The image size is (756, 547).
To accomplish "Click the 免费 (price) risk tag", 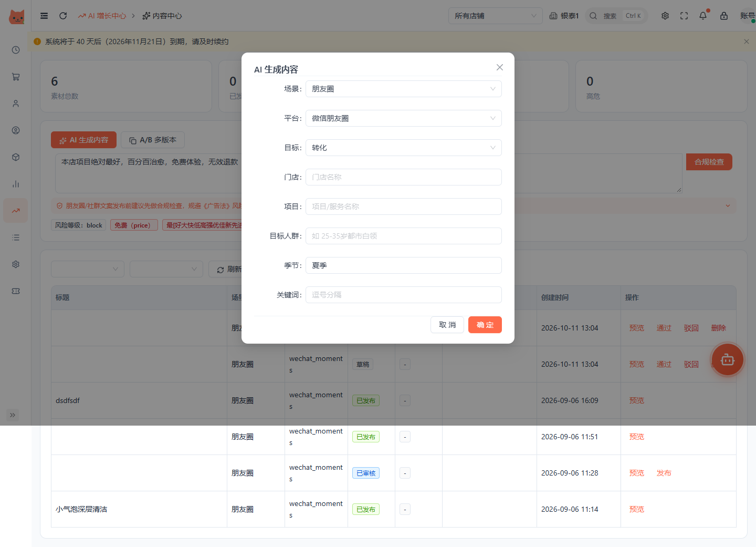I will 134,225.
